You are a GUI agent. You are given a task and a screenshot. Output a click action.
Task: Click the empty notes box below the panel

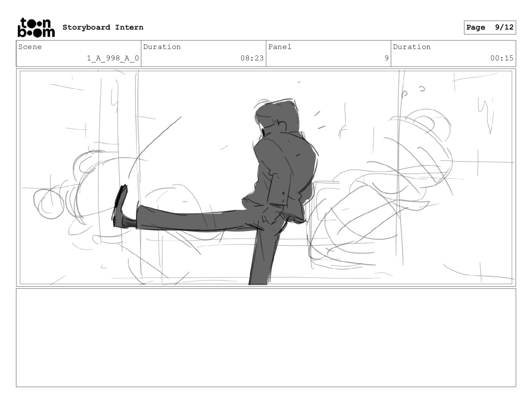pos(266,337)
